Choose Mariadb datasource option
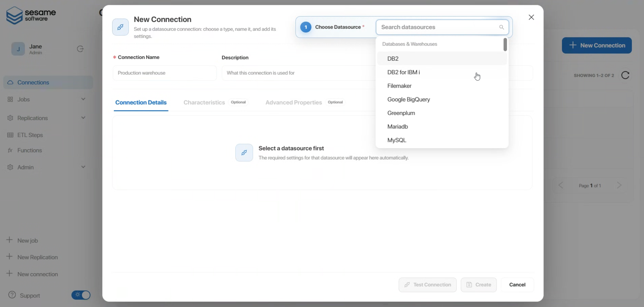 [442, 126]
